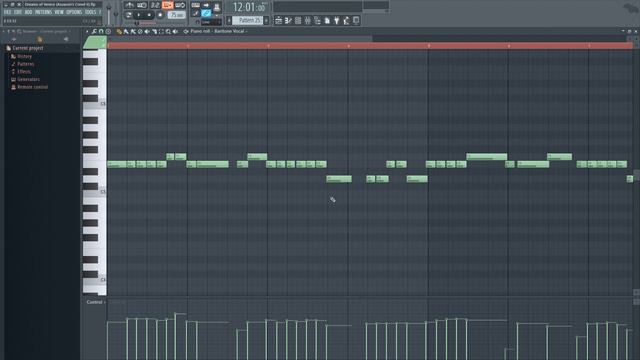Open the Mixer from toolbar
Viewport: 640px width, 360px height.
[308, 20]
